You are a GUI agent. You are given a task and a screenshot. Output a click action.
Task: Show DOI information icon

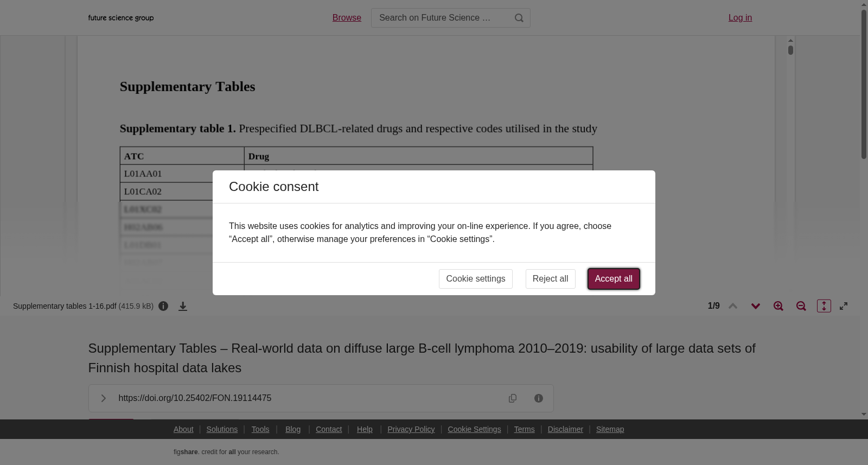tap(539, 398)
